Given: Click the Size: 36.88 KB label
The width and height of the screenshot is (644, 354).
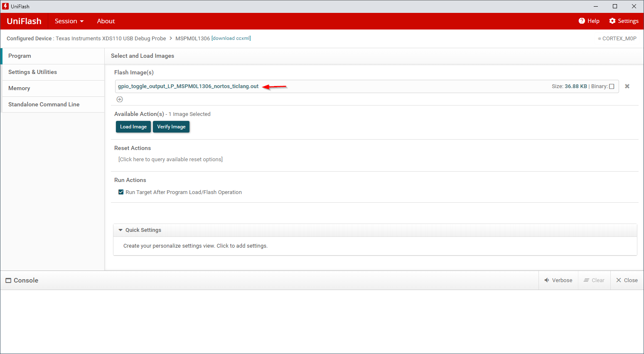Looking at the screenshot, I should 569,86.
